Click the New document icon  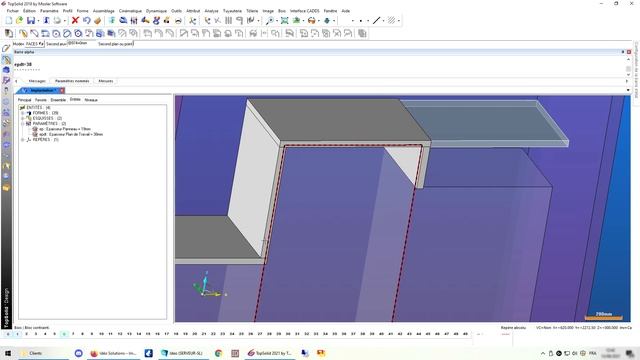click(x=9, y=20)
